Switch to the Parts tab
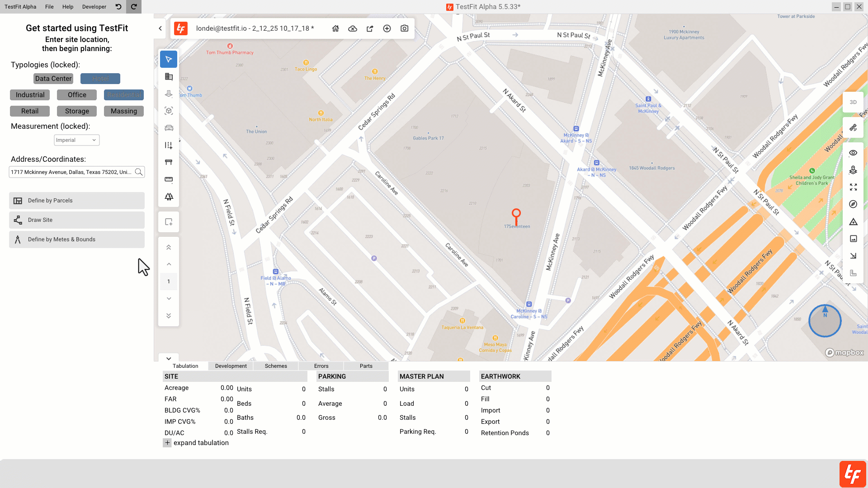Image resolution: width=868 pixels, height=488 pixels. (366, 366)
